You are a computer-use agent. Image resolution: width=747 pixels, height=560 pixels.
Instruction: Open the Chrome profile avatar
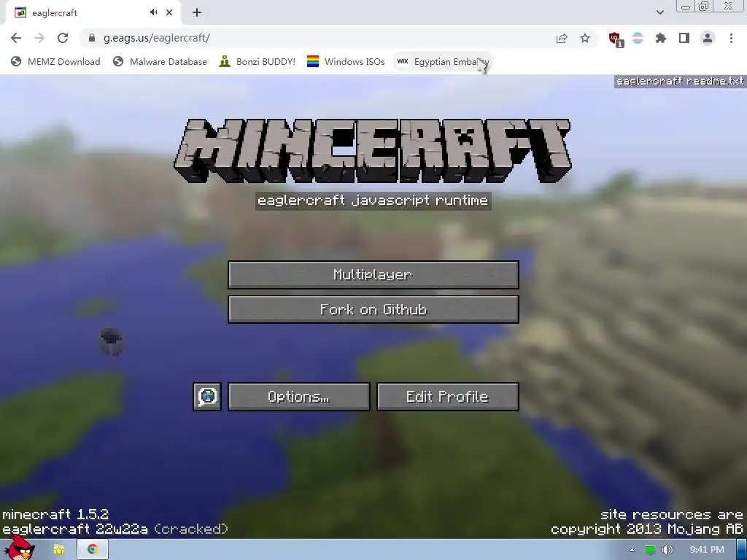[708, 38]
